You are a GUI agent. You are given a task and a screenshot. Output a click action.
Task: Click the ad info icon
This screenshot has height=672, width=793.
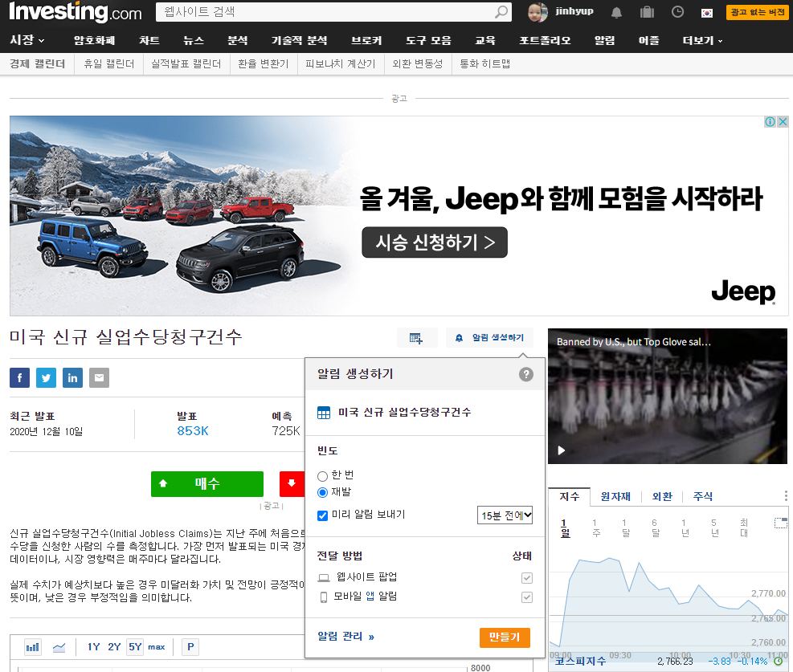(770, 121)
